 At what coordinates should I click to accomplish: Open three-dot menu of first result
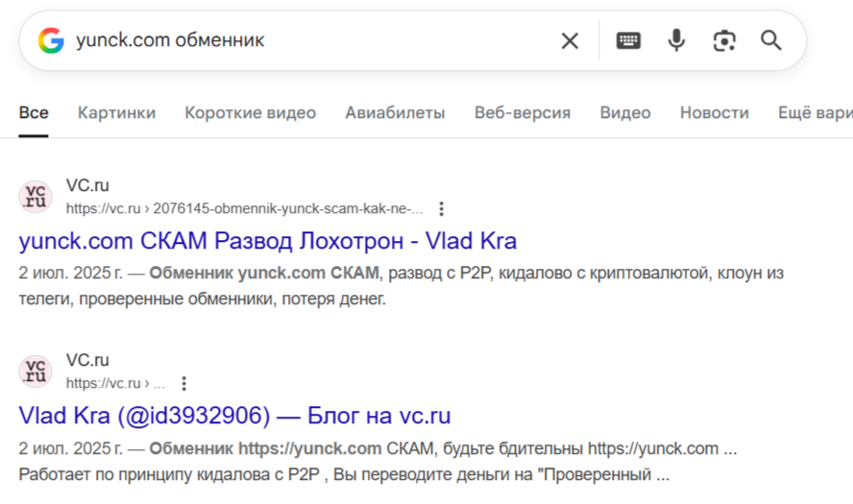441,208
